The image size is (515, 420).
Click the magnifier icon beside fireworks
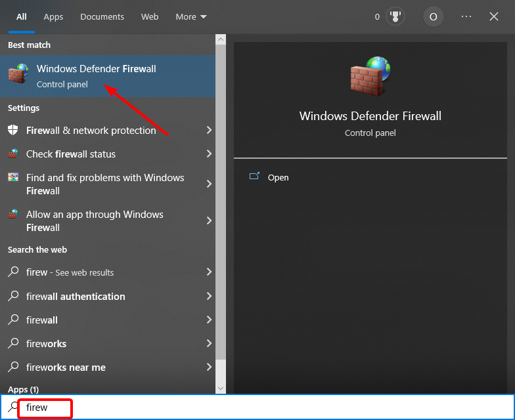13,343
